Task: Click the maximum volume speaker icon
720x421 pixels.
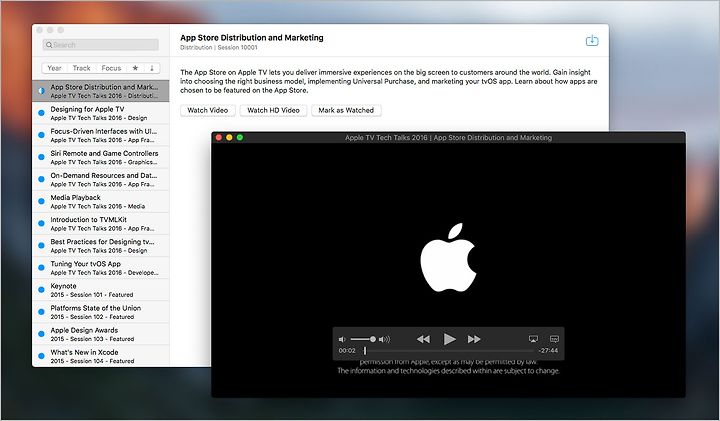Action: [384, 339]
